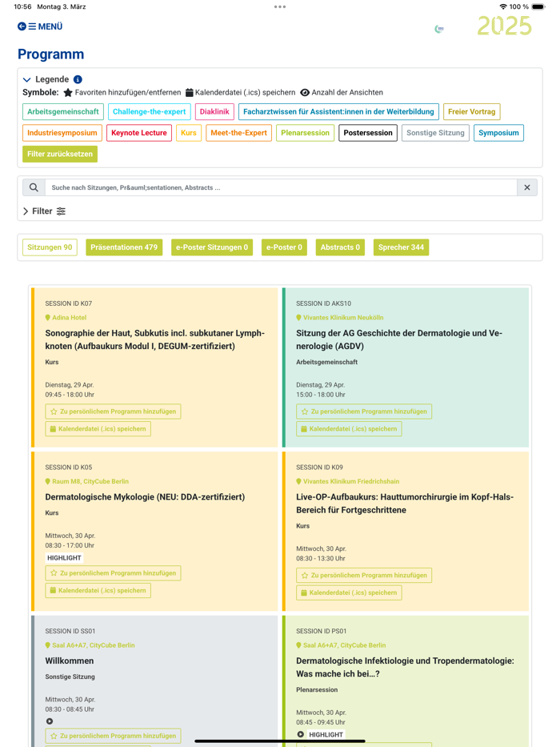Switch to e-Poster Sitzungen 0 tab
The width and height of the screenshot is (560, 747).
coord(212,247)
